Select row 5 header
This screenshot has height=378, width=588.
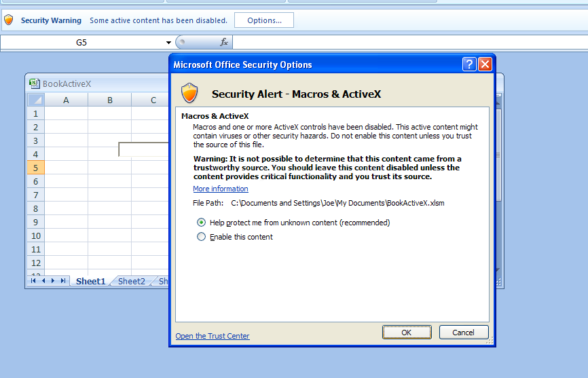coord(35,168)
